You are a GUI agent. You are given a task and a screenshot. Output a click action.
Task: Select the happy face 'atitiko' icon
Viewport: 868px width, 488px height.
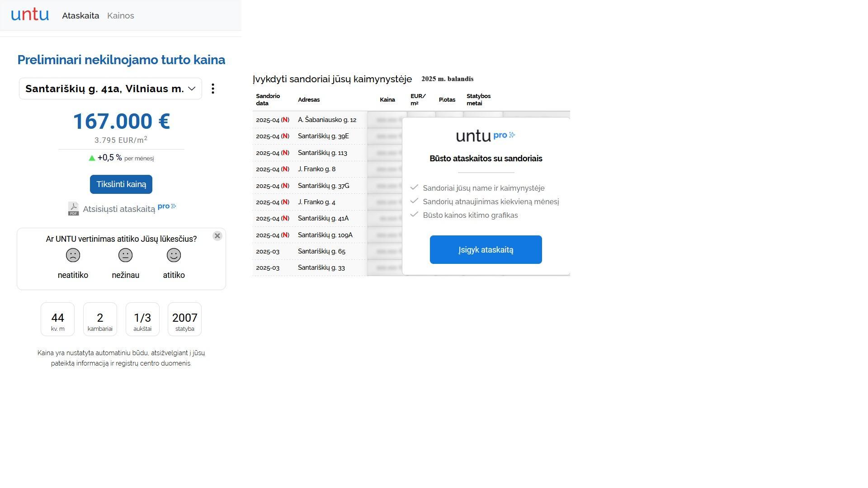click(174, 255)
